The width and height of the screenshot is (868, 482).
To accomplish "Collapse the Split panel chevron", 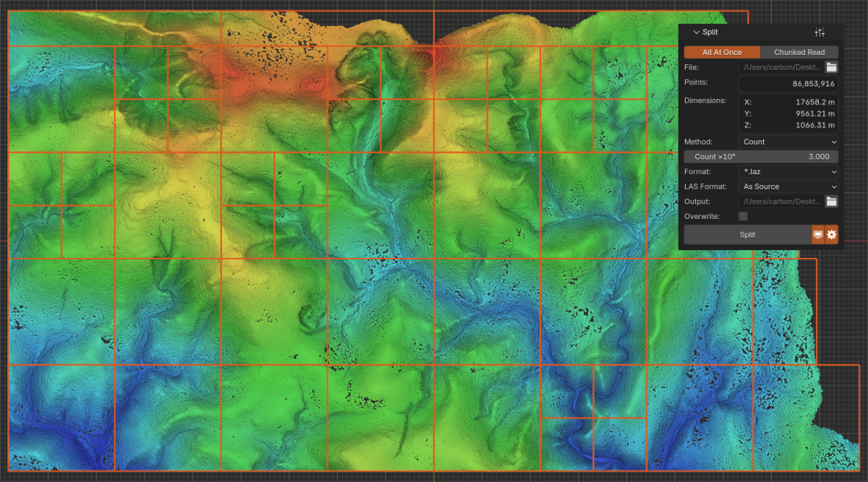I will coord(696,33).
